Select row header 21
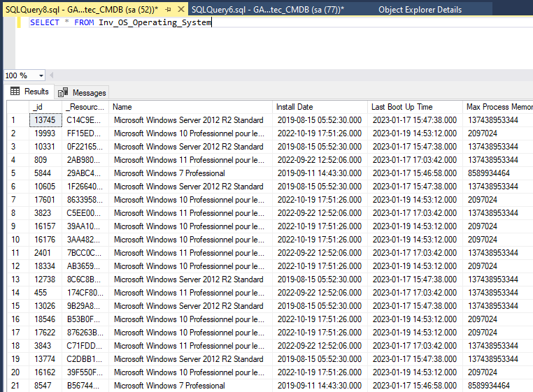This screenshot has height=392, width=533. [18, 386]
